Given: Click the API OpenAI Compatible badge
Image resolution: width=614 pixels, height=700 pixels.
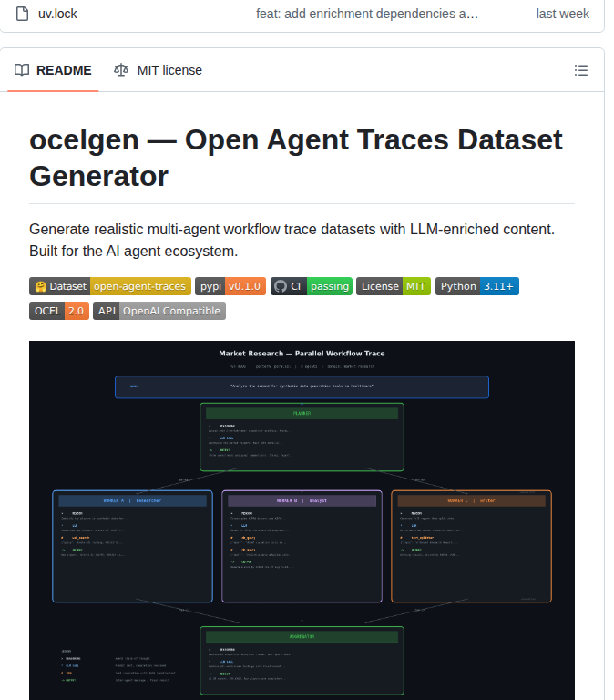Looking at the screenshot, I should [159, 311].
